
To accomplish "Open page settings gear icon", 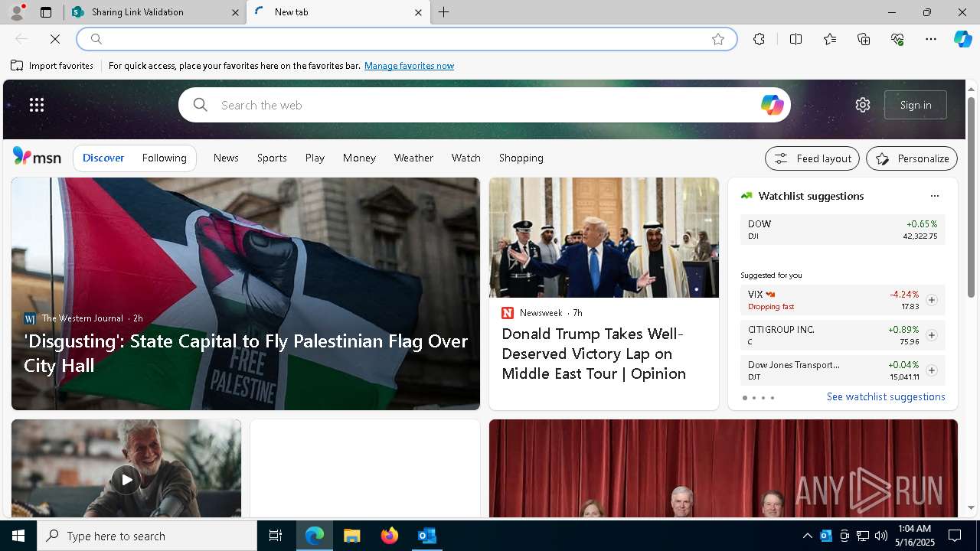I will tap(863, 105).
